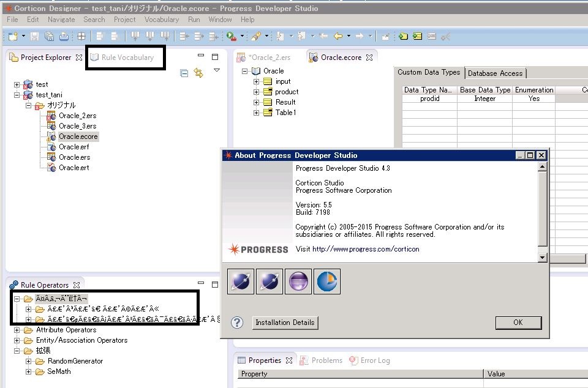
Task: Expand the product entity in Oracle vocabulary
Action: [256, 92]
